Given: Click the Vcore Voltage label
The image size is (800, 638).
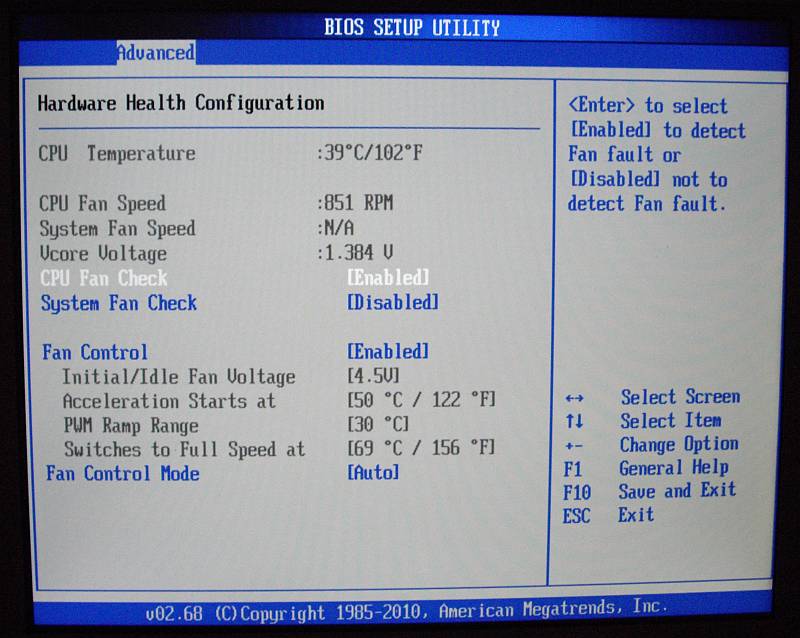Looking at the screenshot, I should coord(104,253).
